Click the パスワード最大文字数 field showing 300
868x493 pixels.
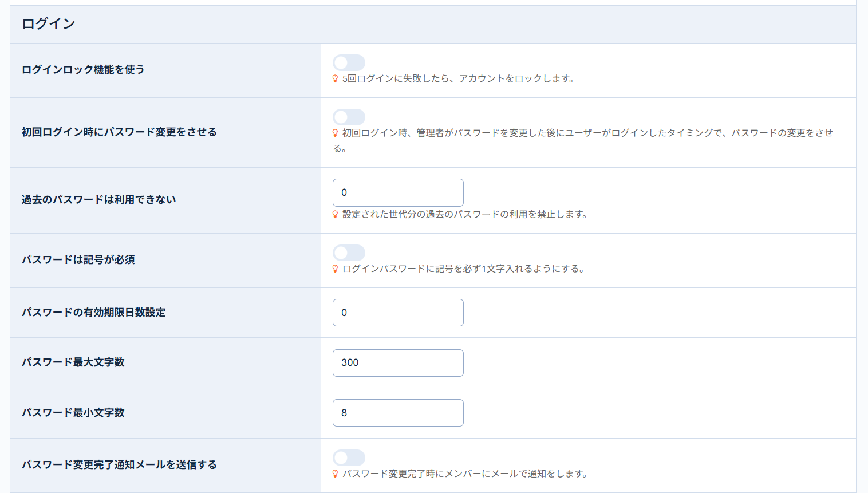(398, 362)
